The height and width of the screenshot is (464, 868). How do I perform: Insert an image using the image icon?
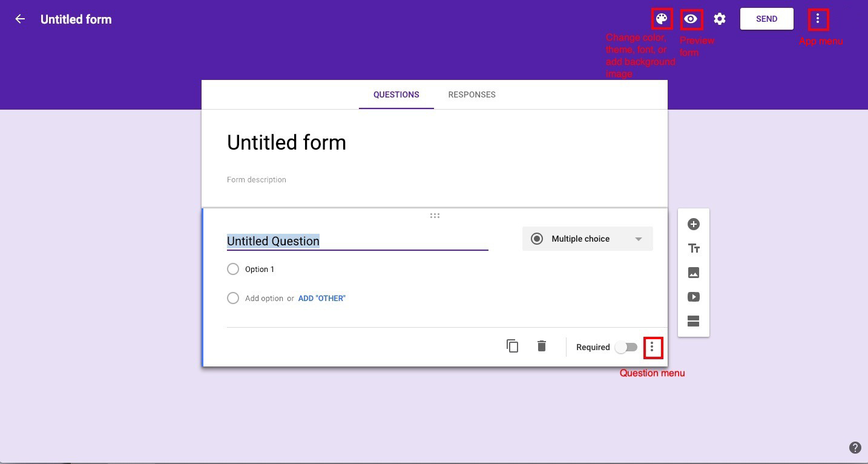tap(693, 273)
